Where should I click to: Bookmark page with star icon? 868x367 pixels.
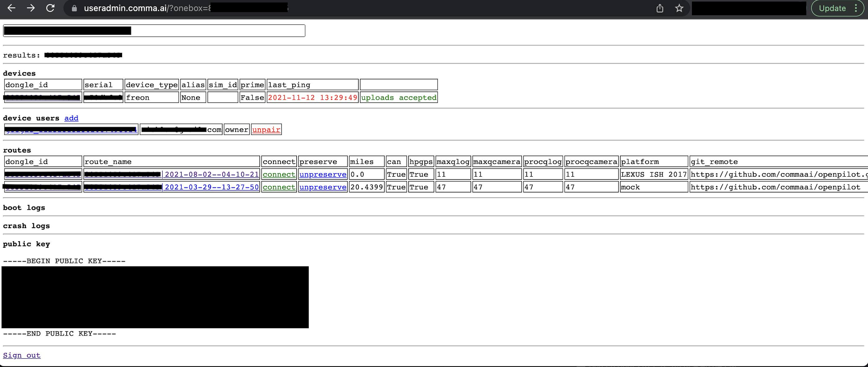(x=679, y=8)
